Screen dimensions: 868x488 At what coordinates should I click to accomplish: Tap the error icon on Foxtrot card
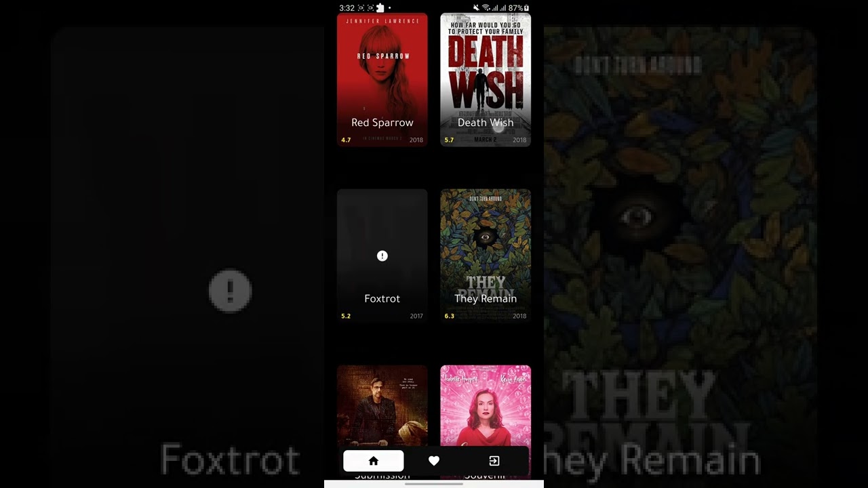382,256
